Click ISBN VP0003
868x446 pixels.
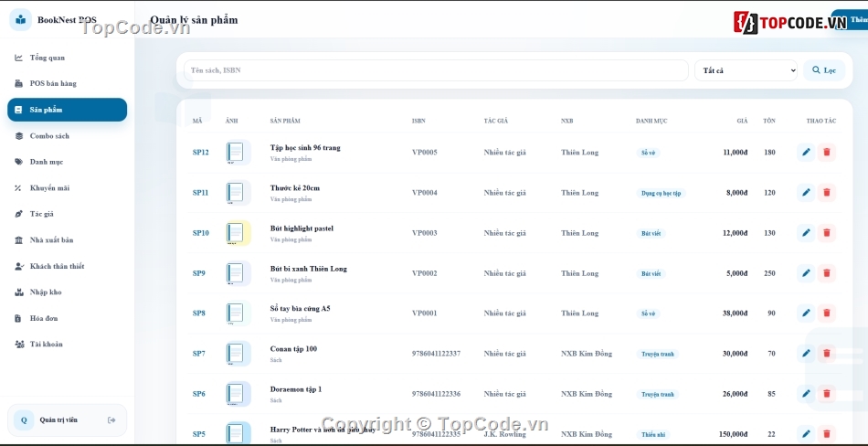424,233
